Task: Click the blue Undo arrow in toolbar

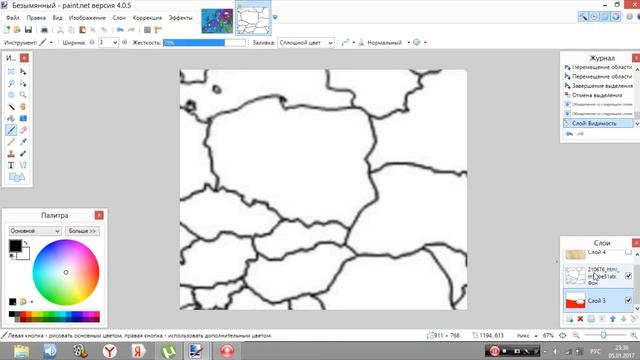Action: click(x=120, y=30)
